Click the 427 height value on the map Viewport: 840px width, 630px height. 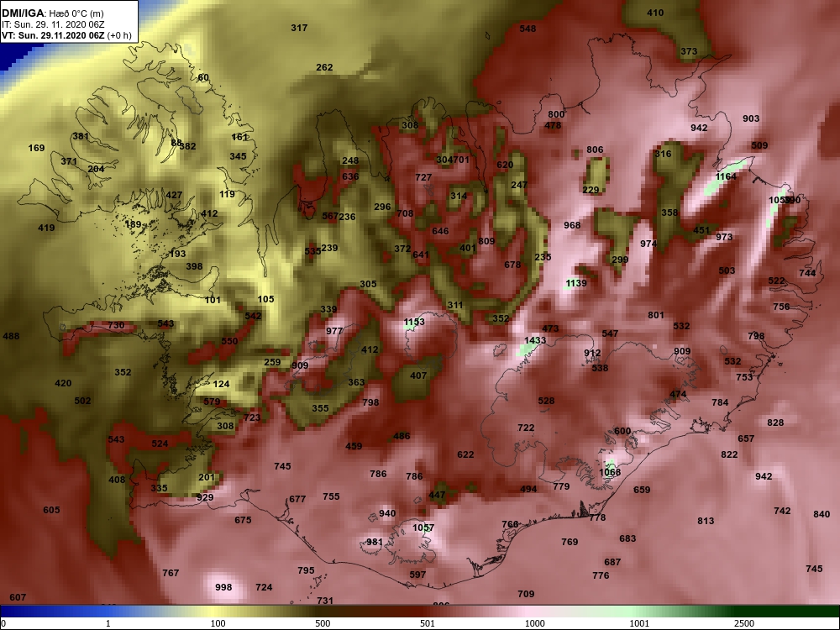point(174,196)
